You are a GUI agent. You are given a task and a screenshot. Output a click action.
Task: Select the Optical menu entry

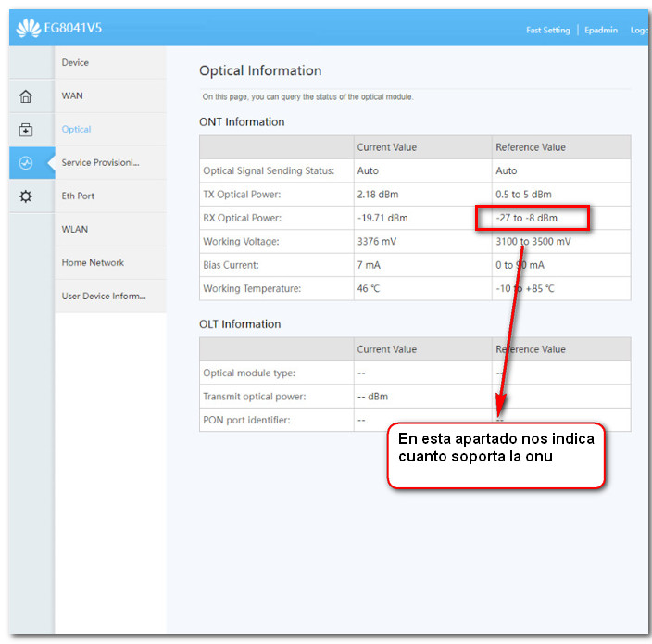point(76,130)
